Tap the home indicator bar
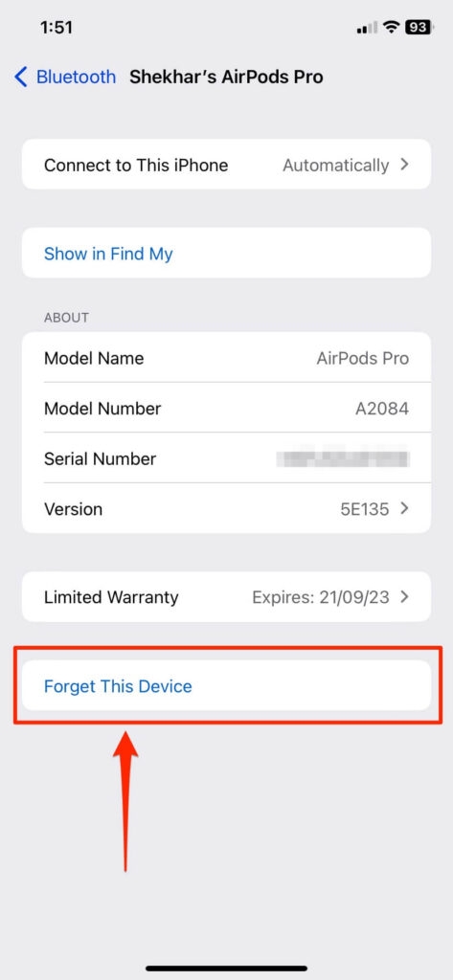Image resolution: width=453 pixels, height=980 pixels. pos(226,969)
